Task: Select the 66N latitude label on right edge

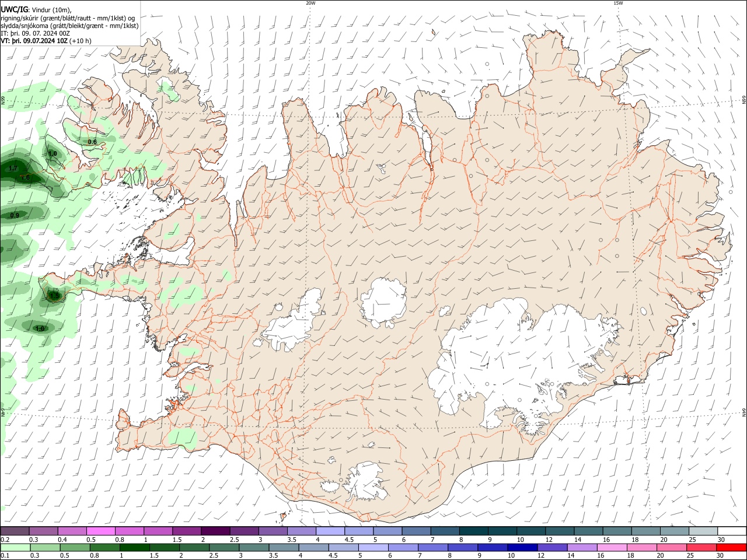Action: point(744,101)
